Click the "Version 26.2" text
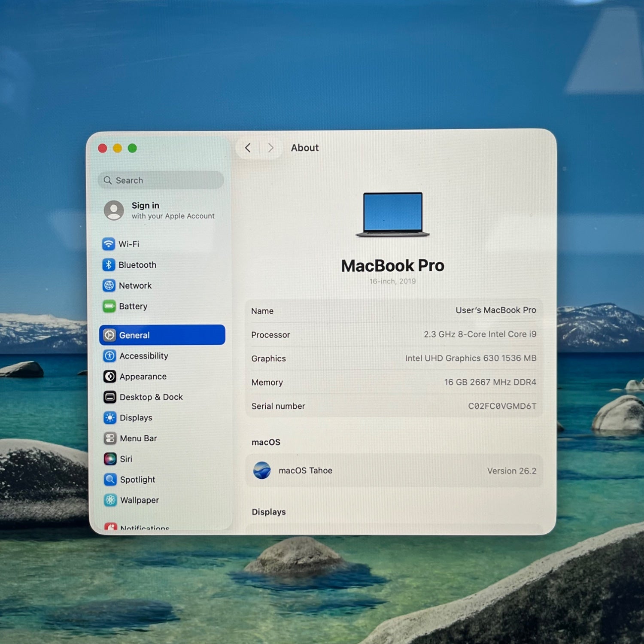The image size is (644, 644). pyautogui.click(x=512, y=471)
